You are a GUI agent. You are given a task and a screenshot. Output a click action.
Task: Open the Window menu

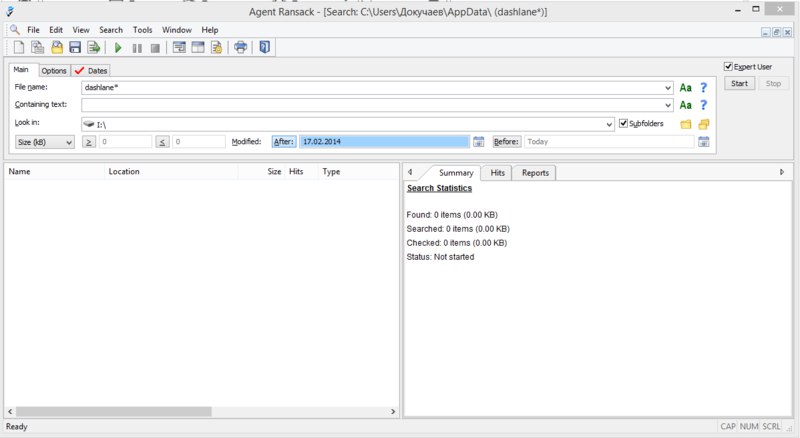[x=177, y=30]
